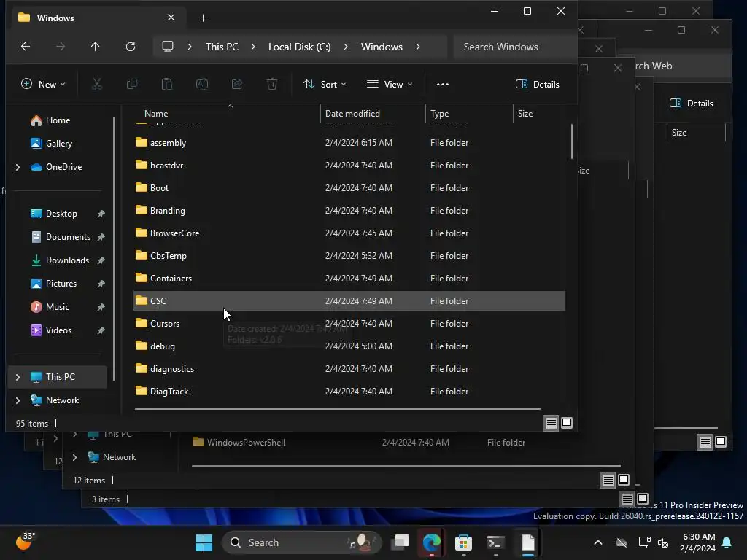This screenshot has width=747, height=560.
Task: Click the pin icon next to Videos
Action: tap(101, 330)
